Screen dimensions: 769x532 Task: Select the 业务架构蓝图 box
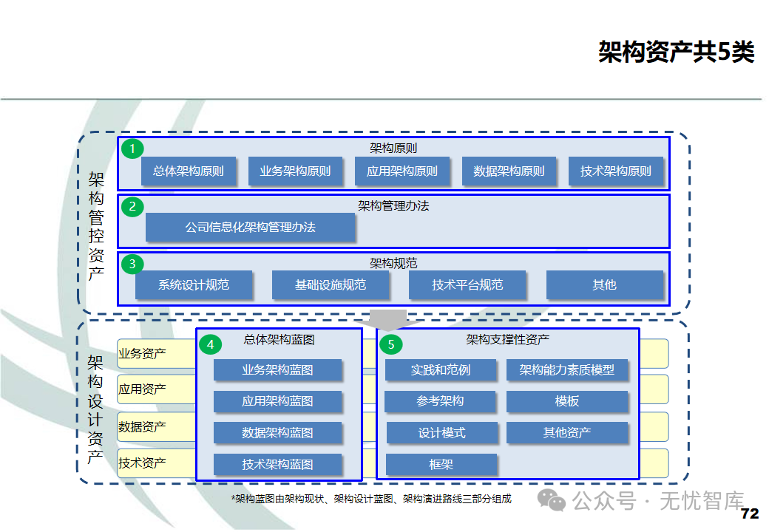pos(277,370)
